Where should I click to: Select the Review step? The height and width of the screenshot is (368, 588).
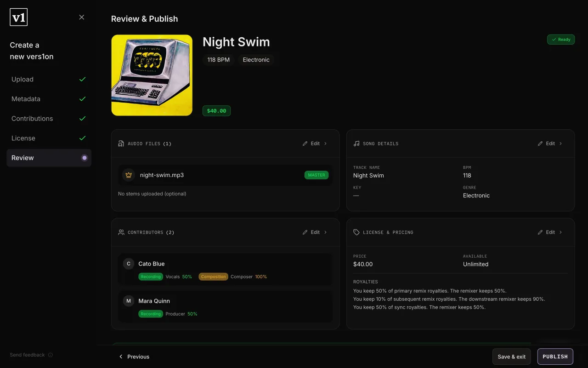coord(49,158)
